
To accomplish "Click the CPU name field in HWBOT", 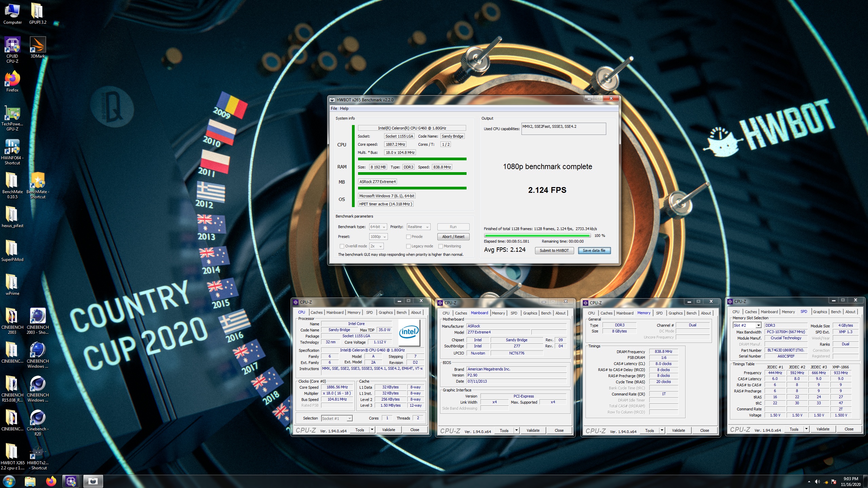I will 412,128.
